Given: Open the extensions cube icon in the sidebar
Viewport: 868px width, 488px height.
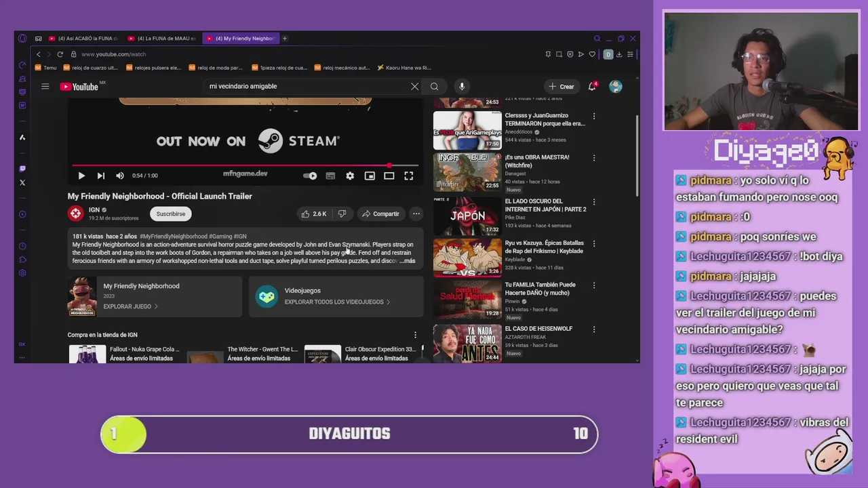Looking at the screenshot, I should click(x=22, y=260).
